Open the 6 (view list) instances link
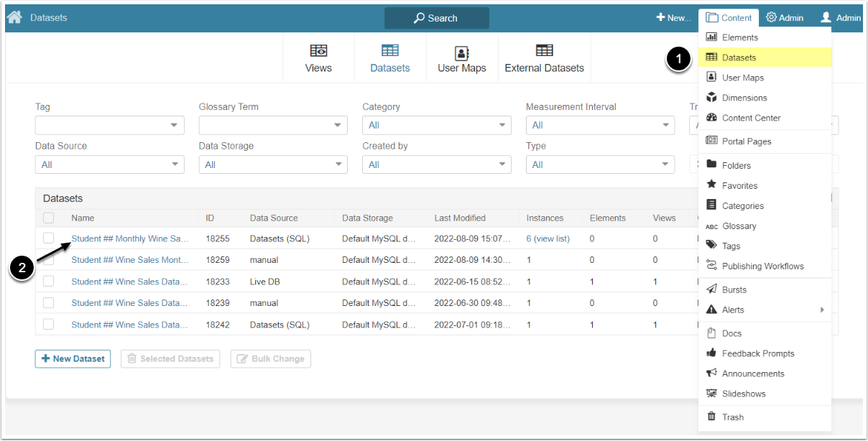Image resolution: width=868 pixels, height=441 pixels. point(548,238)
